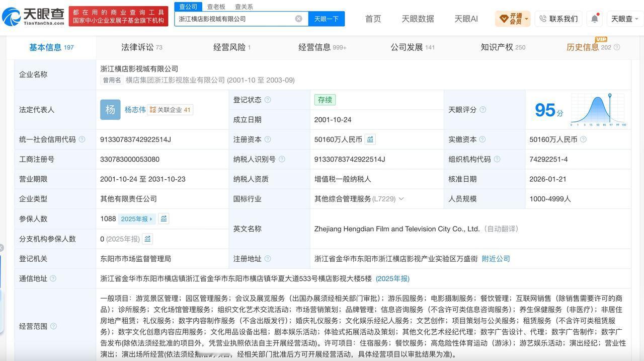
Task: Expand the 2025年报 insured count tag
Action: (137, 219)
